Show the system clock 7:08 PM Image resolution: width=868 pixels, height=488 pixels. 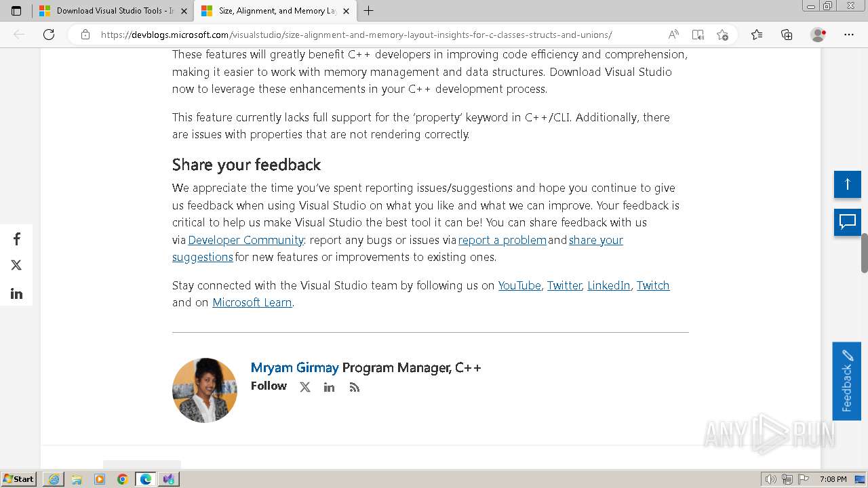[833, 479]
